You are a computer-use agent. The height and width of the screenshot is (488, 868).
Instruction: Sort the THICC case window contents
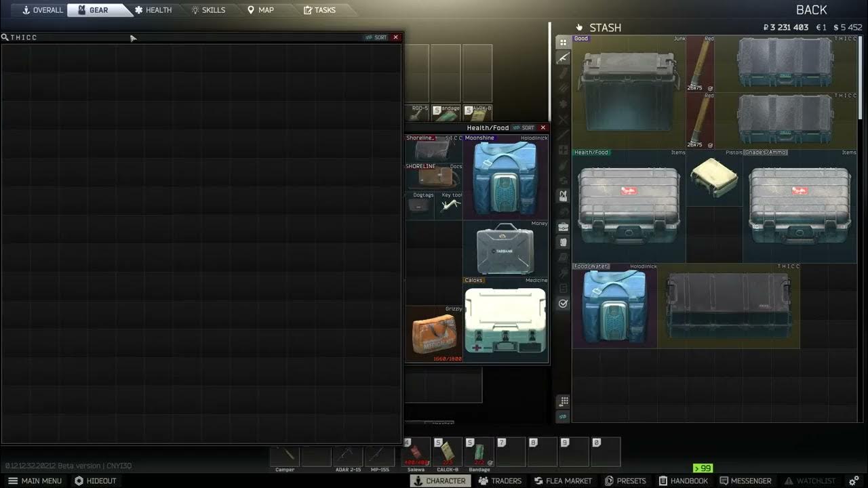coord(376,37)
